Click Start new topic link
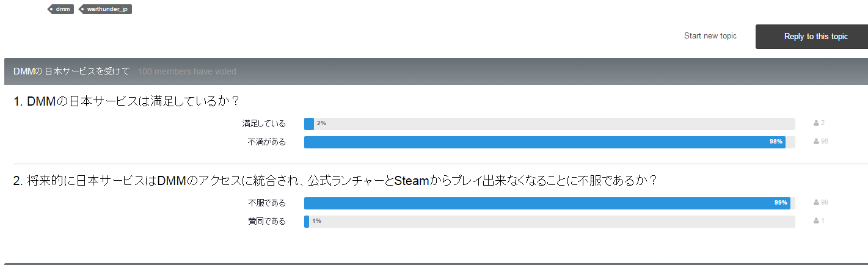Screen dimensions: 868x265 [710, 36]
